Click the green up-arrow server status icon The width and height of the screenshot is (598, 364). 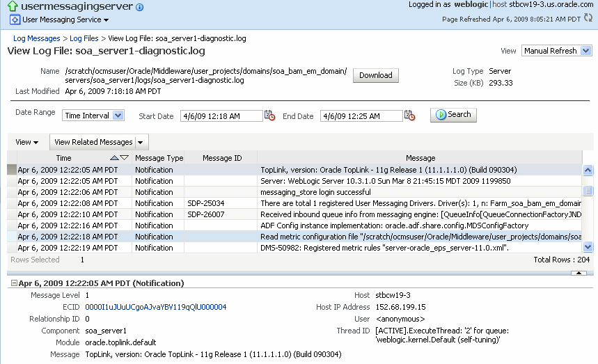click(x=13, y=6)
